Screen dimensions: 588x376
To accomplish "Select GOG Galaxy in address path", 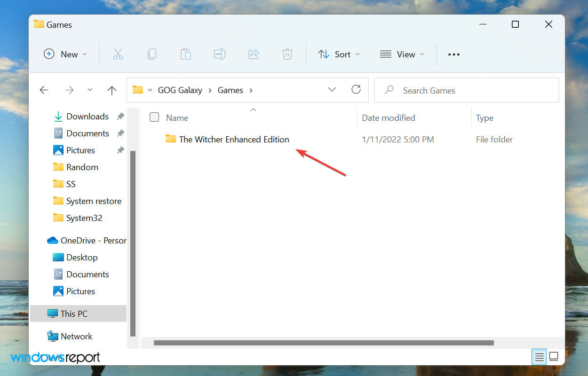I will 180,90.
